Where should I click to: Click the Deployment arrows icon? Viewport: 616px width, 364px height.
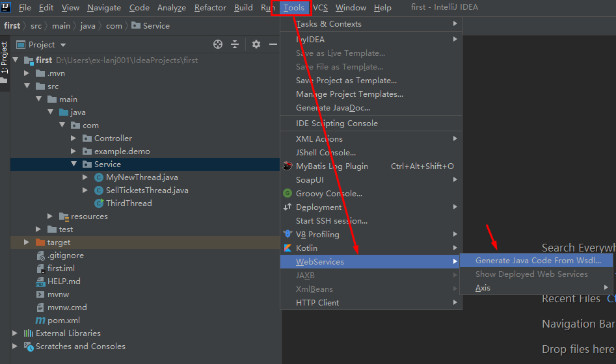[x=288, y=207]
